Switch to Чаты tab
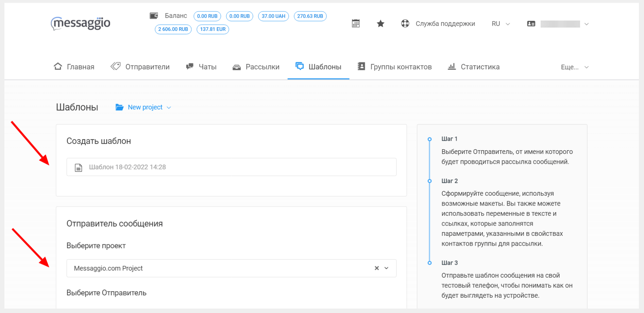The image size is (644, 313). 201,67
